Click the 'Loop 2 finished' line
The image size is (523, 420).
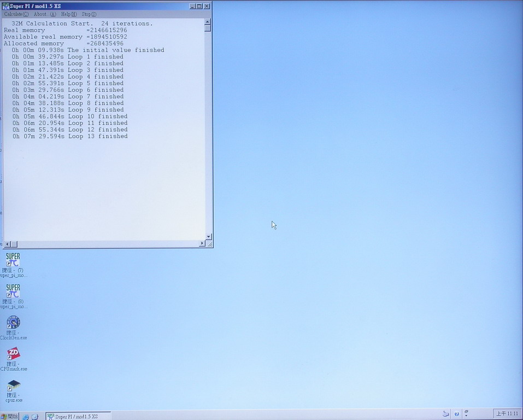pos(68,63)
